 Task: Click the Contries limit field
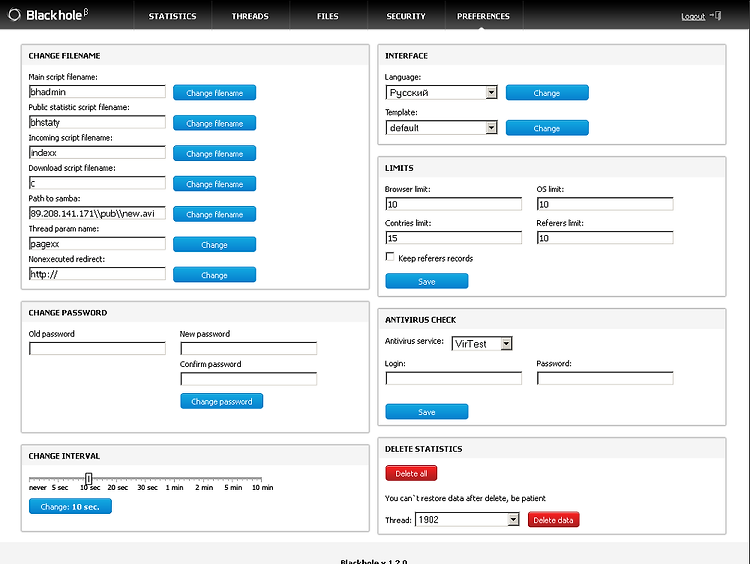453,238
